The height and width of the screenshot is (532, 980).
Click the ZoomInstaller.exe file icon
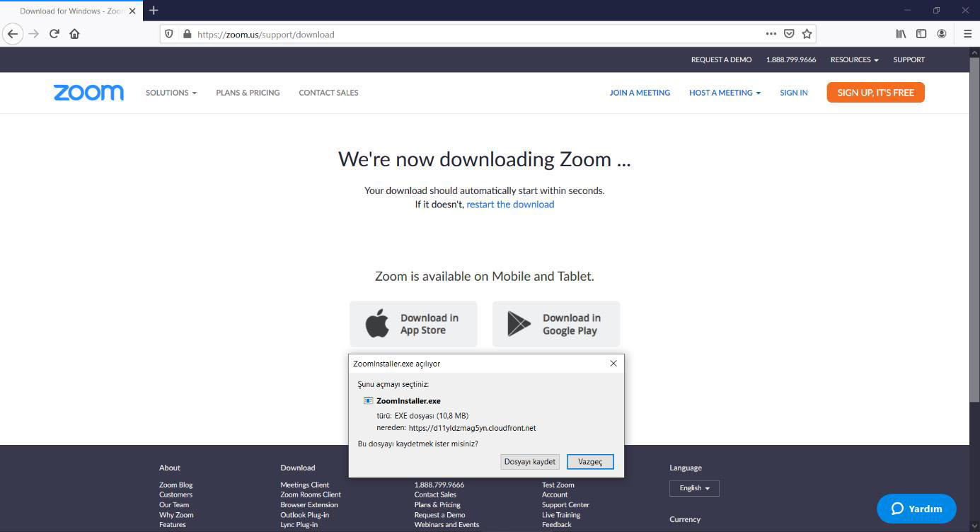click(x=368, y=400)
